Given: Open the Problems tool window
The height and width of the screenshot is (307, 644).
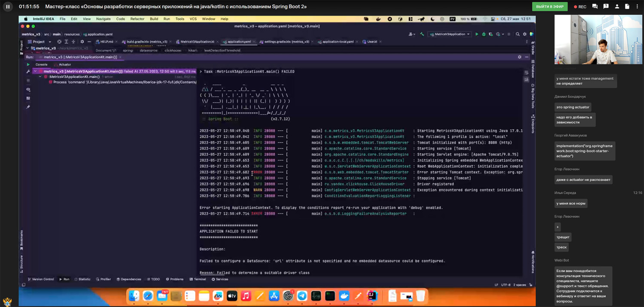Looking at the screenshot, I should [x=174, y=279].
